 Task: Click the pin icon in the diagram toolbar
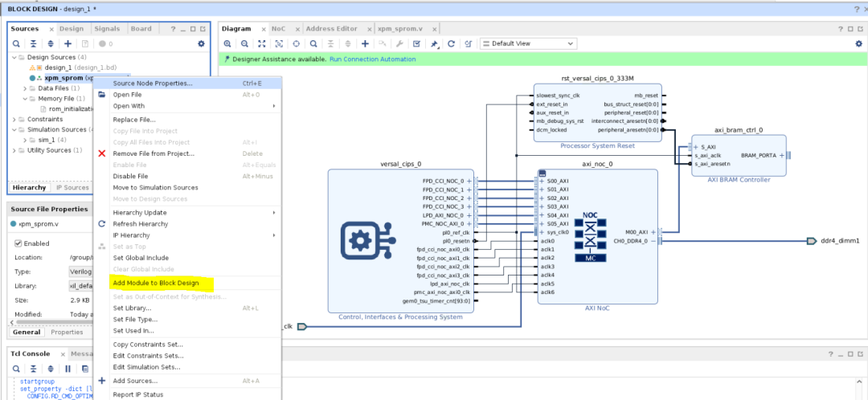pos(435,43)
